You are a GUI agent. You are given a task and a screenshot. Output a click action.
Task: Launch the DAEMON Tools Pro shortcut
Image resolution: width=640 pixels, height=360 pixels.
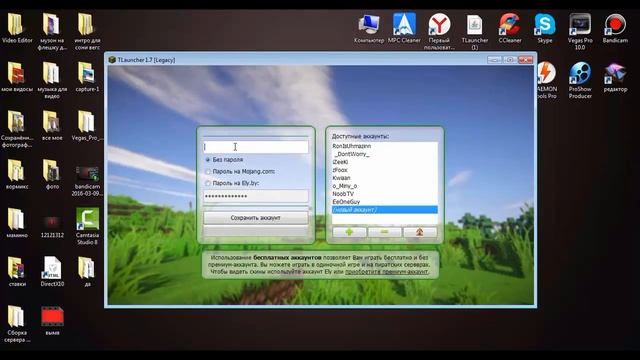pyautogui.click(x=547, y=80)
